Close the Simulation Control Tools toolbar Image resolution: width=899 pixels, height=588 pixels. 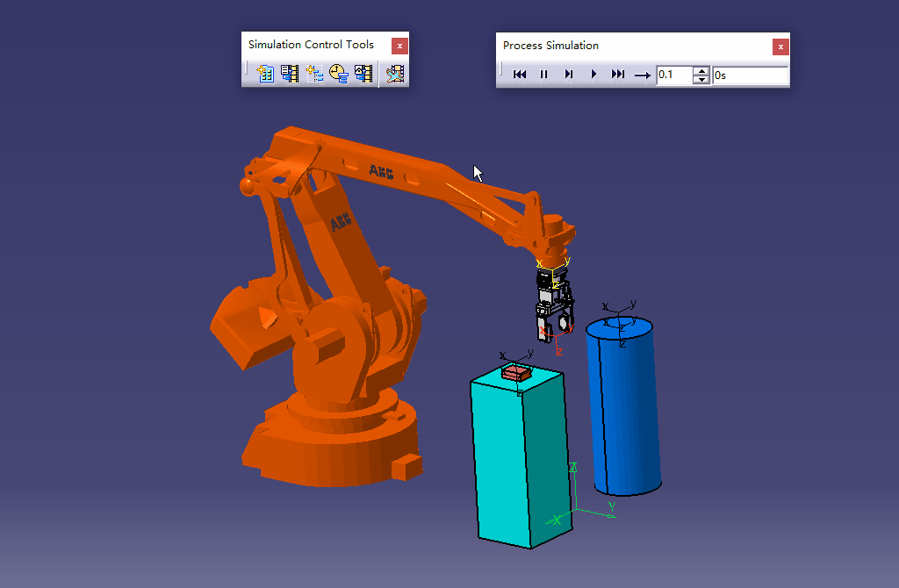click(399, 46)
